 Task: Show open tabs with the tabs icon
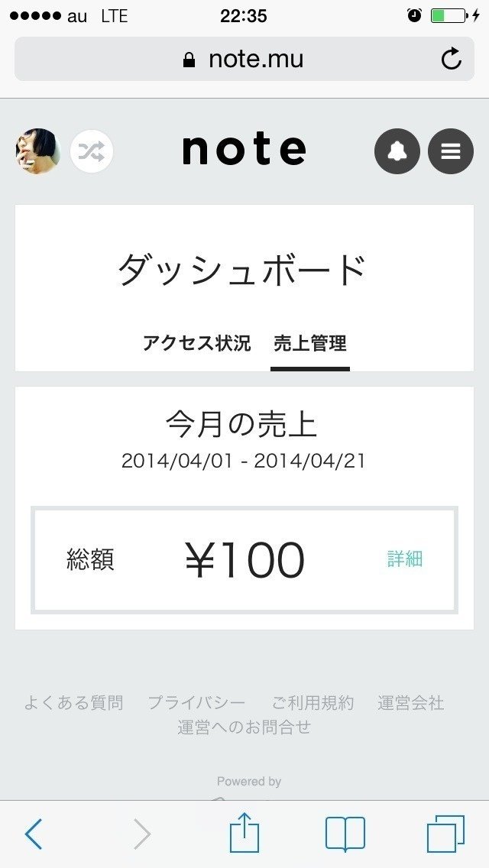click(448, 833)
